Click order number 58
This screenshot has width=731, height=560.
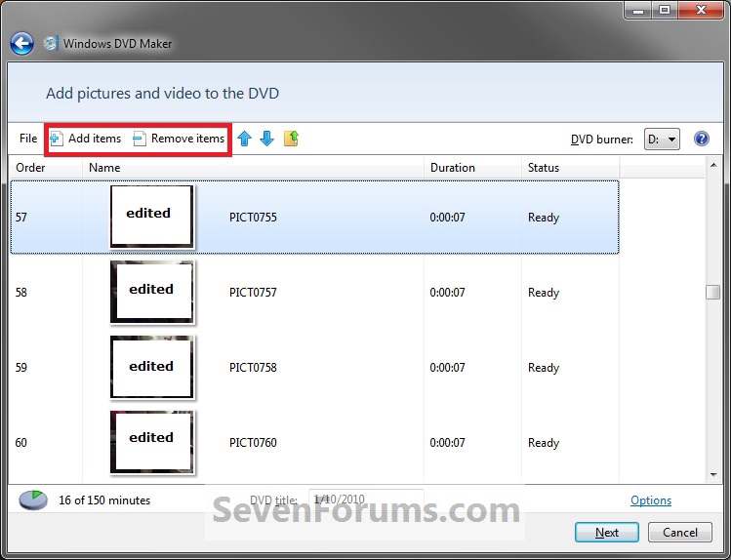pos(20,293)
